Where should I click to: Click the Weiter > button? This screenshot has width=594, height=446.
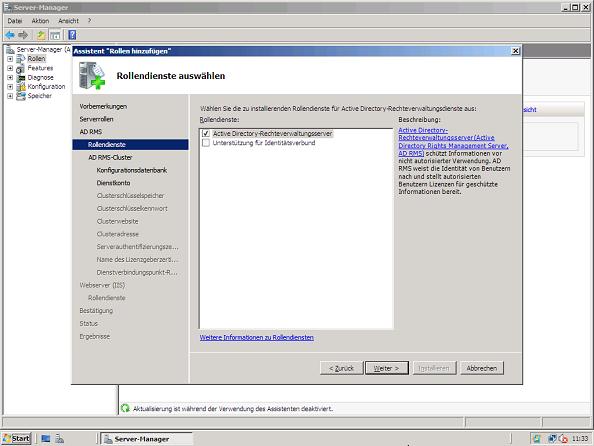pos(387,368)
